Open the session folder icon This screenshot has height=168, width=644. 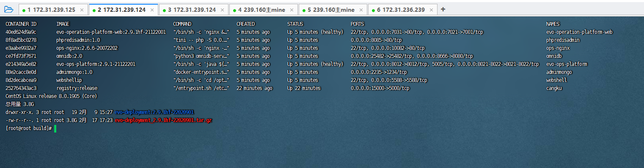click(x=8, y=9)
